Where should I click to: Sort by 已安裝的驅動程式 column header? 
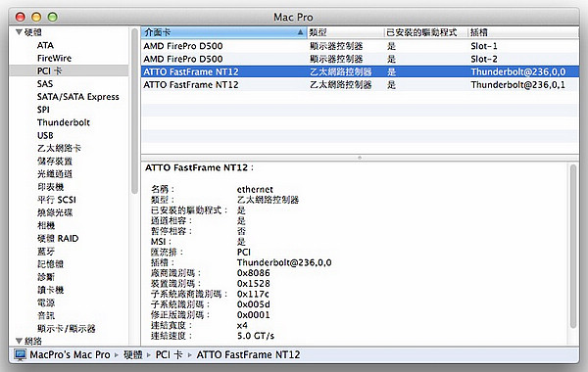pos(425,32)
